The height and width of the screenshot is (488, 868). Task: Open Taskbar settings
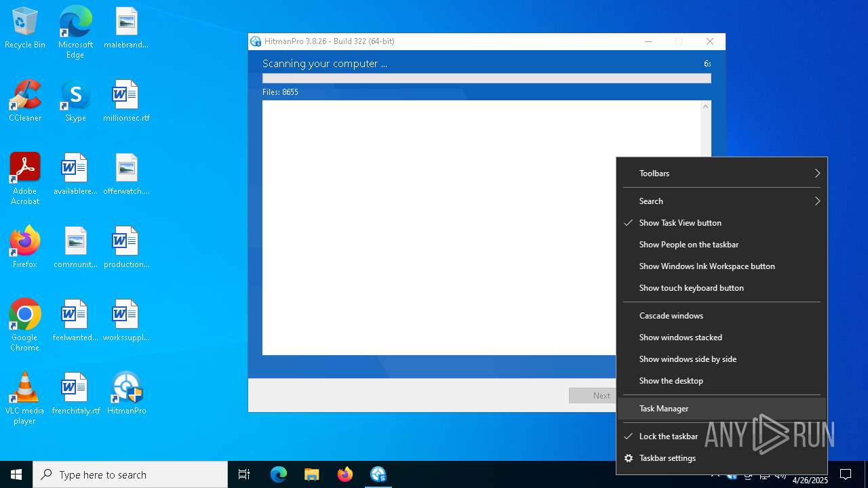click(x=722, y=458)
